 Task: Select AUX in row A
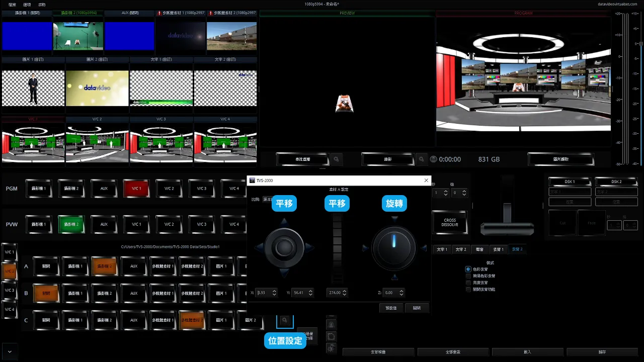click(133, 266)
